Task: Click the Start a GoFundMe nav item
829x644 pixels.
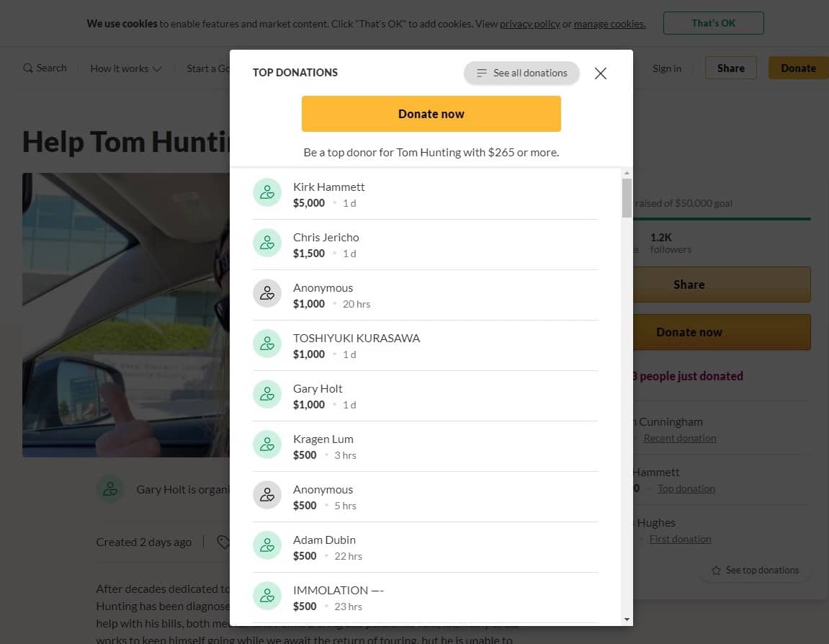Action: point(207,68)
